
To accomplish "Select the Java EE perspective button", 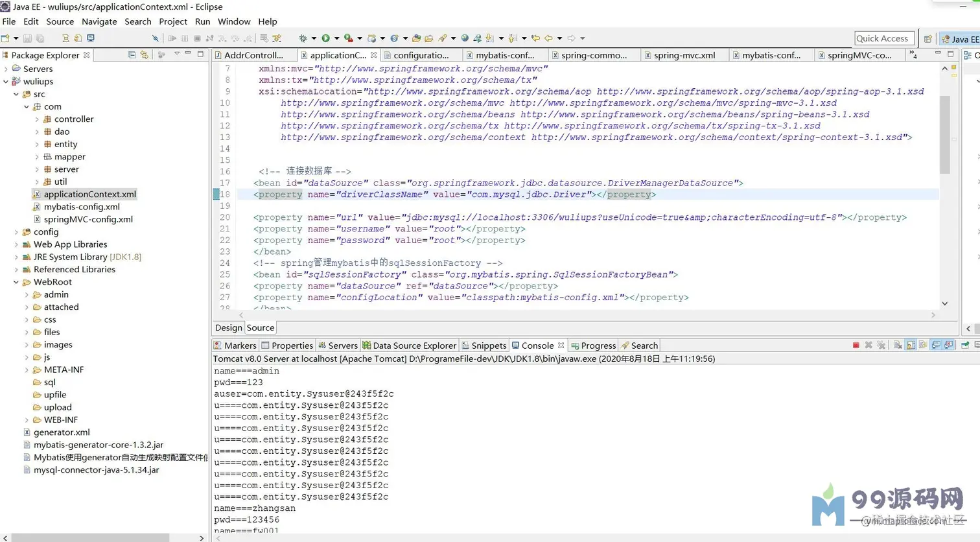I will tap(960, 39).
